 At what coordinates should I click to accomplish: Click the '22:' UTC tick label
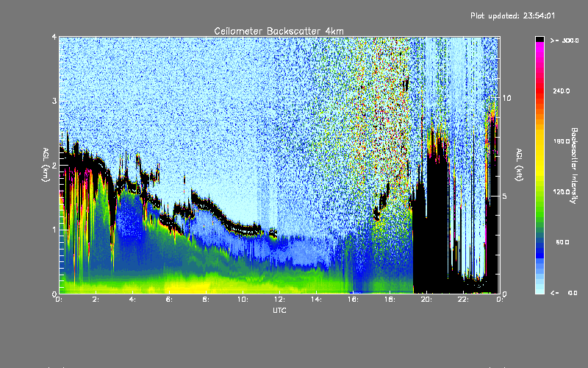[463, 300]
